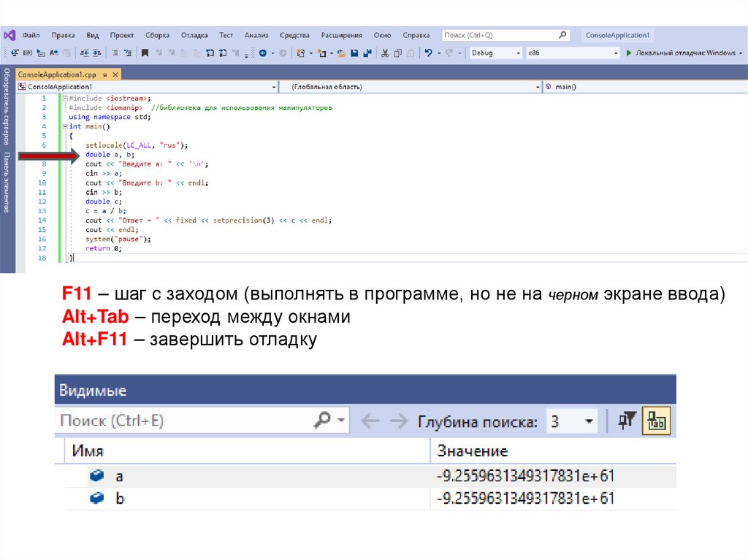The width and height of the screenshot is (748, 560).
Task: Expand the Глубина поиска depth dropdown
Action: coord(589,421)
